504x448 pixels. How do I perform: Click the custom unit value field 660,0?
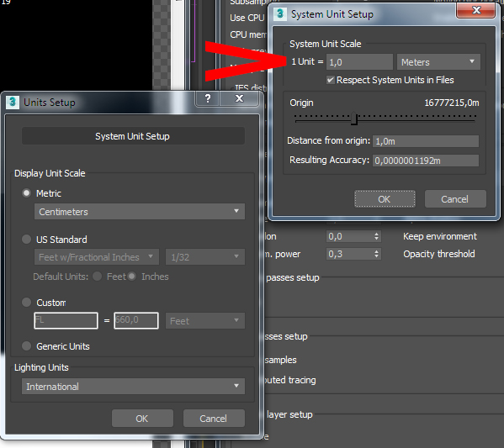pos(136,320)
